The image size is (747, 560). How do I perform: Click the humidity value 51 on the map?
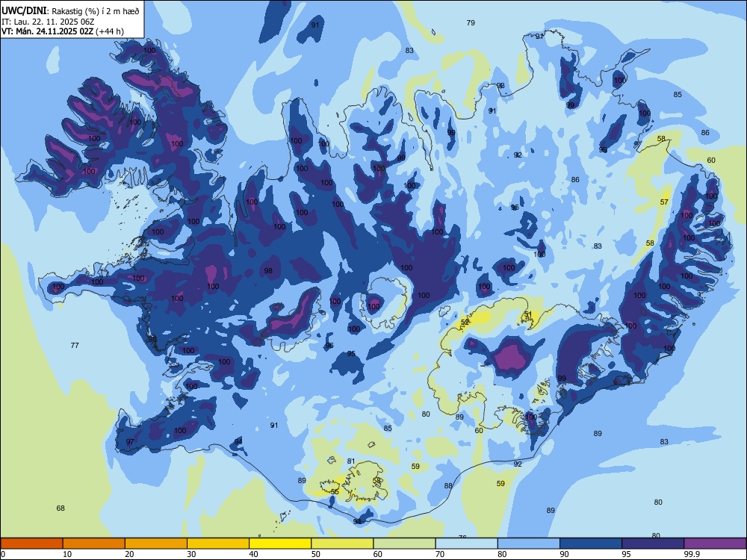coord(528,314)
